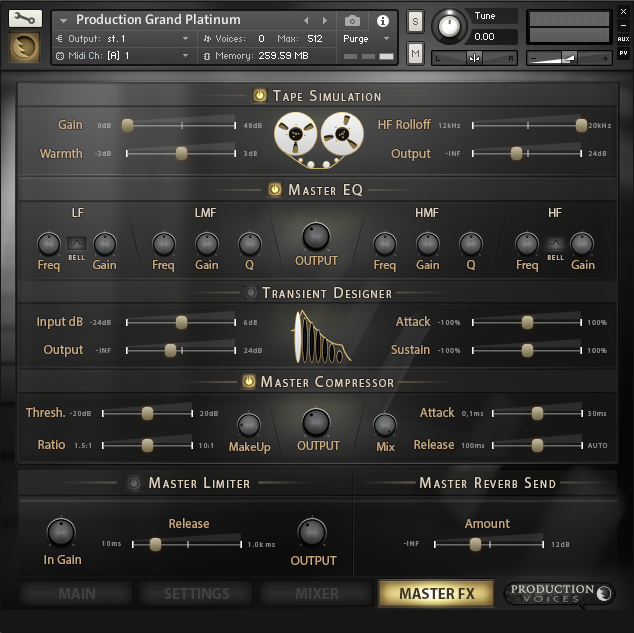Click the HMF Q knob

(471, 244)
